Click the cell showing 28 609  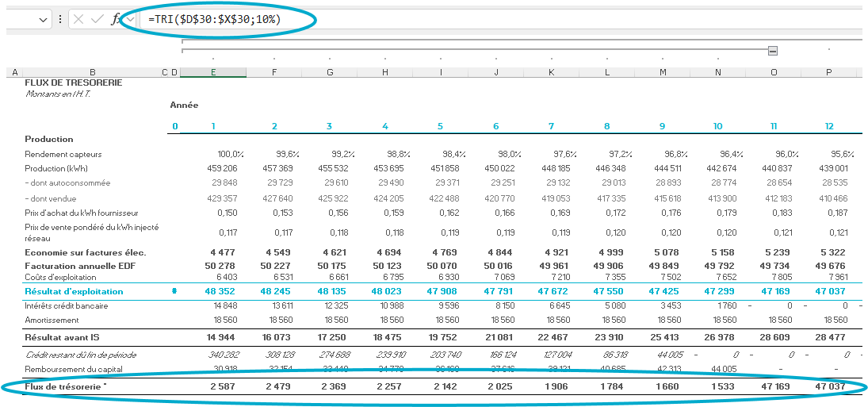coord(775,336)
